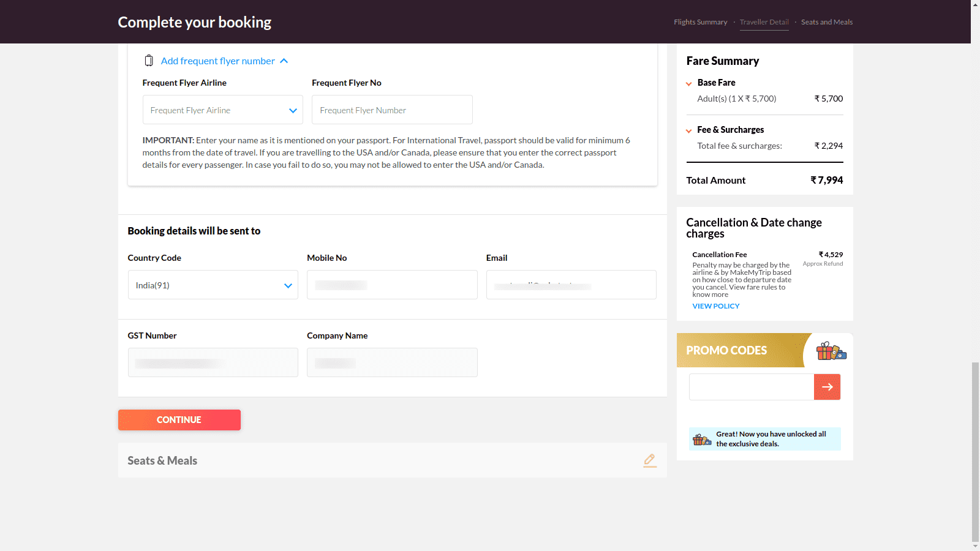The image size is (980, 551).
Task: Click the red chevron beside Base Fare
Action: [688, 83]
